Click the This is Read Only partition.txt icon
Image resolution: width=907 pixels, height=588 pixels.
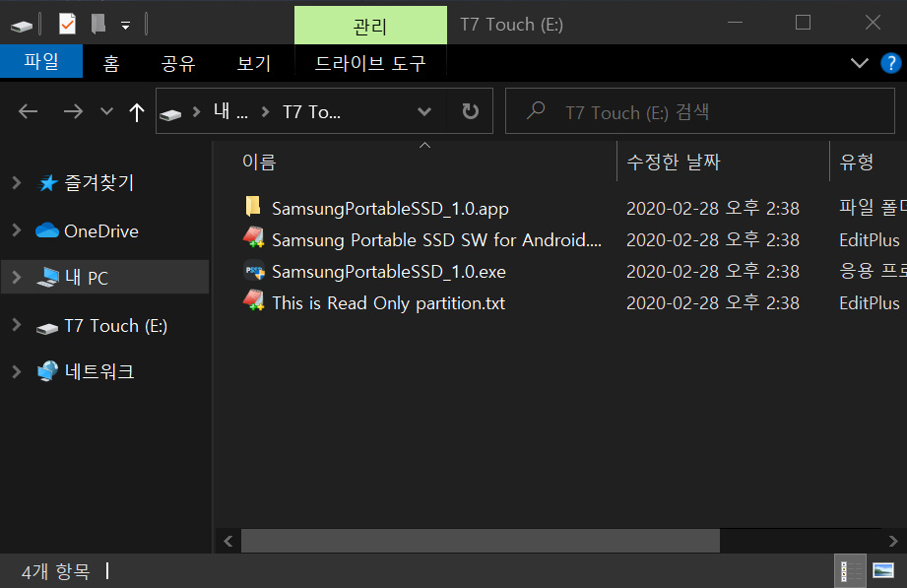[x=253, y=301]
